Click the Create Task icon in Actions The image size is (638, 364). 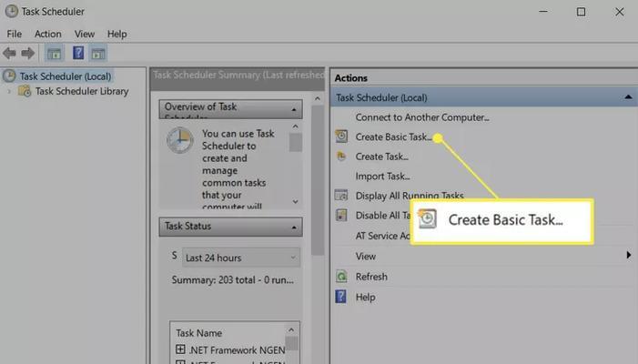[341, 157]
